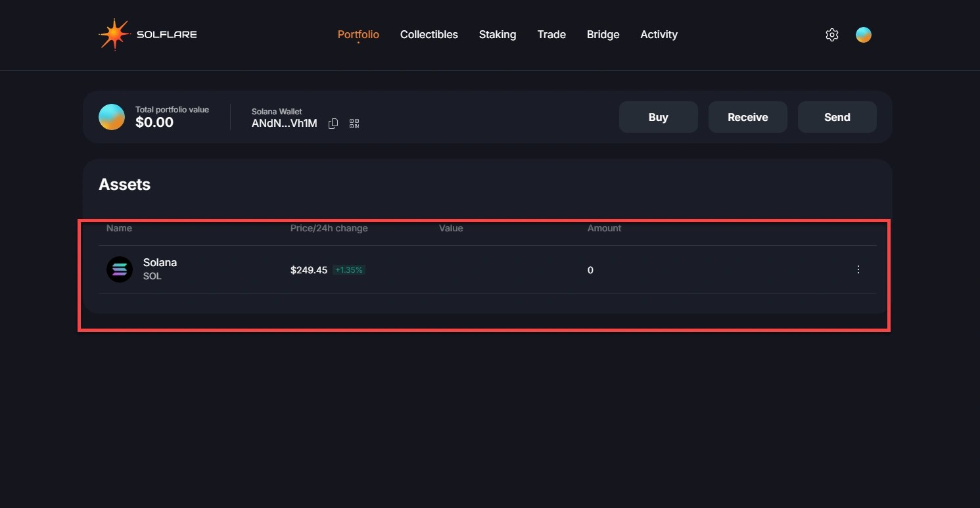Click the profile avatar in top right
Screen dimensions: 980x508
click(863, 35)
